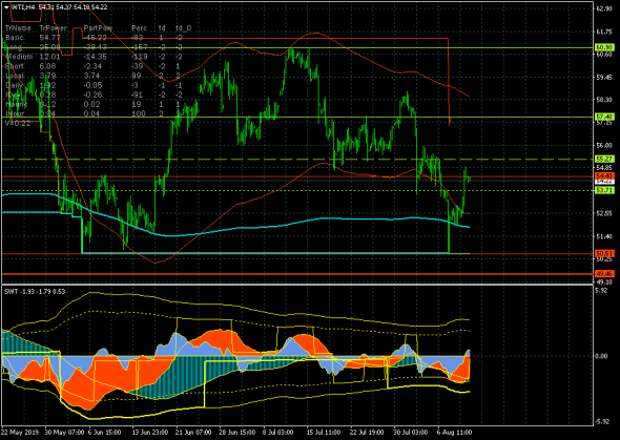Click the 0.00 level on oscillator scale
The width and height of the screenshot is (620, 440).
coord(601,355)
